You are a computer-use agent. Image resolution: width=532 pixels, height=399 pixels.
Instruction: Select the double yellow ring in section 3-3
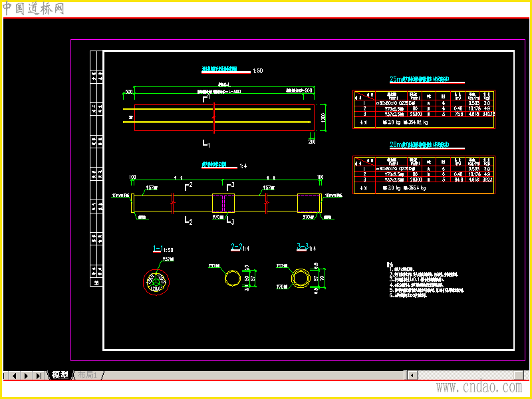[x=301, y=278]
